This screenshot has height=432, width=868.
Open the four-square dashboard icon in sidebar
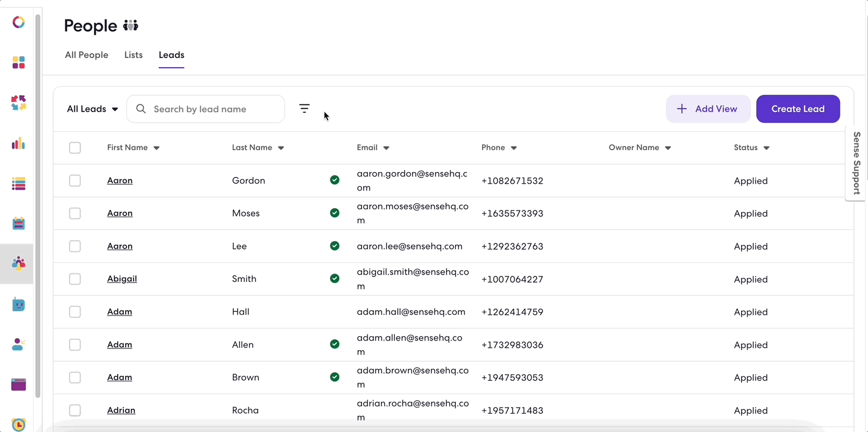(19, 62)
